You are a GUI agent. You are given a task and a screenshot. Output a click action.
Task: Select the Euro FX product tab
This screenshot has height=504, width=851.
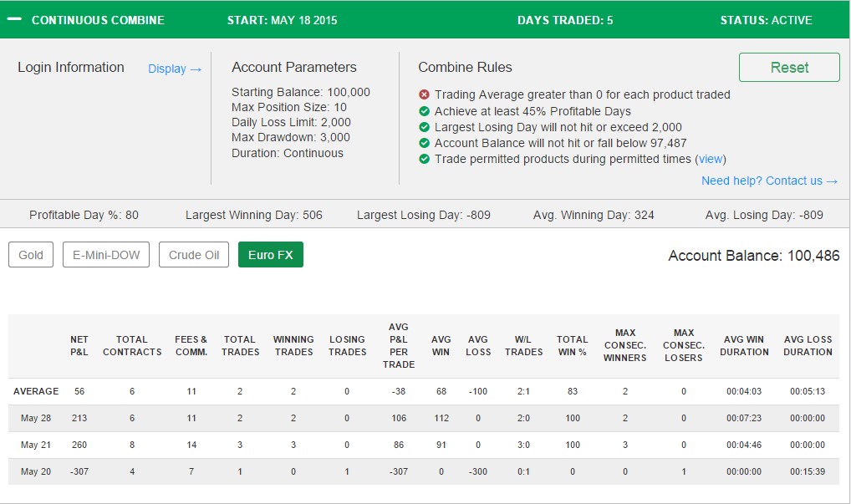(x=270, y=254)
